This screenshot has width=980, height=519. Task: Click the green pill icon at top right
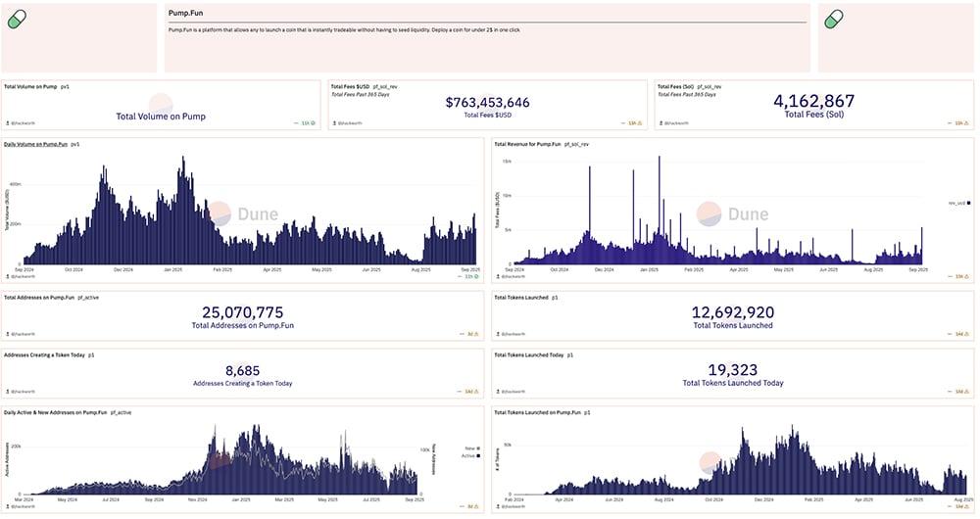pyautogui.click(x=834, y=19)
